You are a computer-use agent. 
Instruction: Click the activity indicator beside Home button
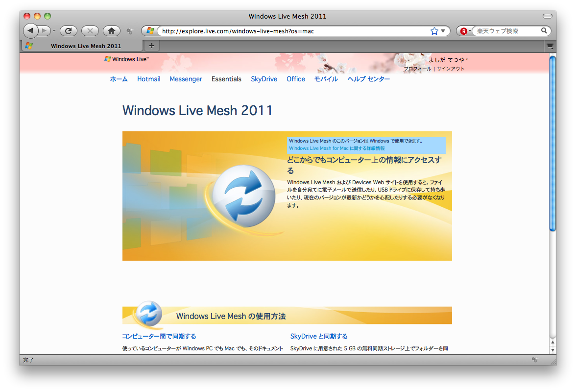[x=129, y=31]
